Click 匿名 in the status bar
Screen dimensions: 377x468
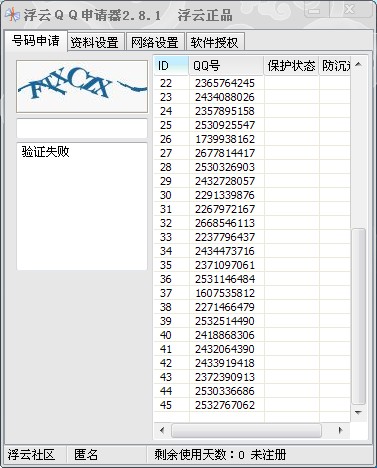86,454
